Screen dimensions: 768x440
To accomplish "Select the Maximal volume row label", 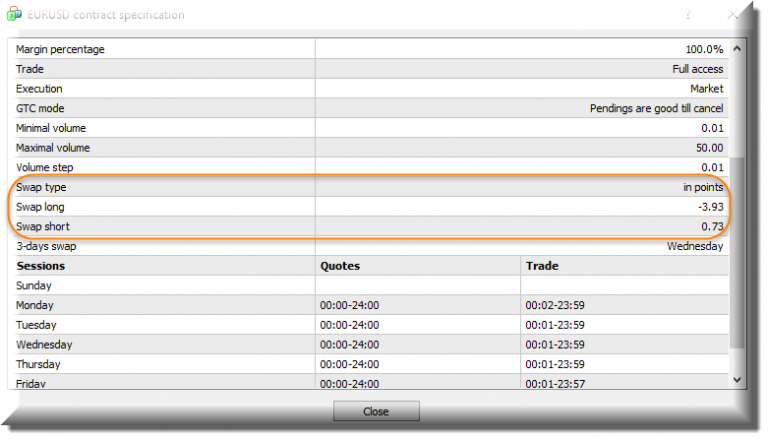I will point(53,147).
